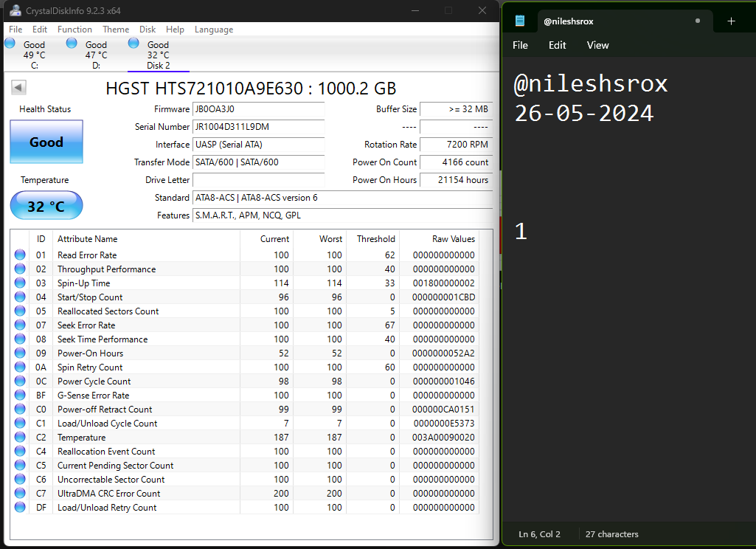Viewport: 756px width, 549px height.
Task: Click status orb beside Read Error Rate
Action: 20,255
